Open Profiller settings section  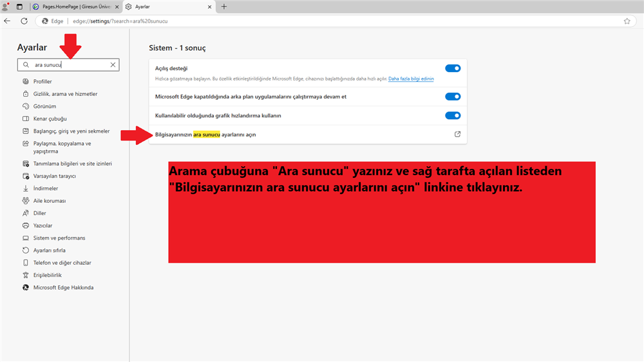[x=43, y=82]
